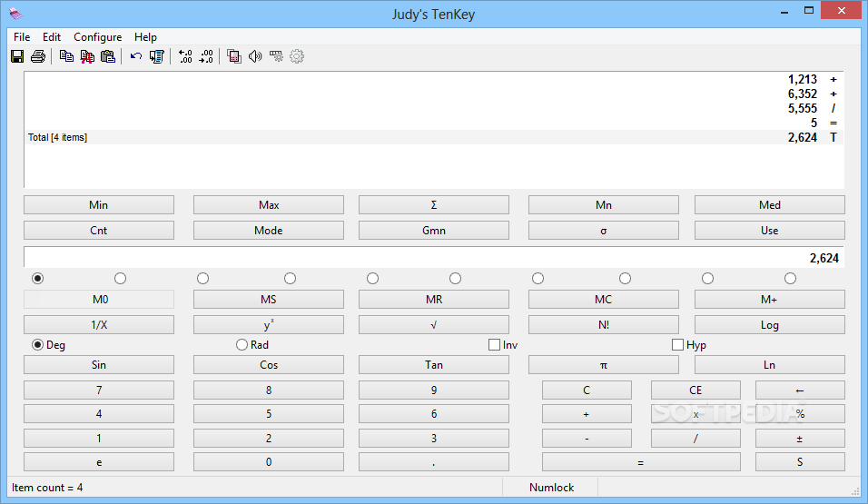Click the blue Undo arrow icon
The image size is (868, 504).
(x=136, y=56)
